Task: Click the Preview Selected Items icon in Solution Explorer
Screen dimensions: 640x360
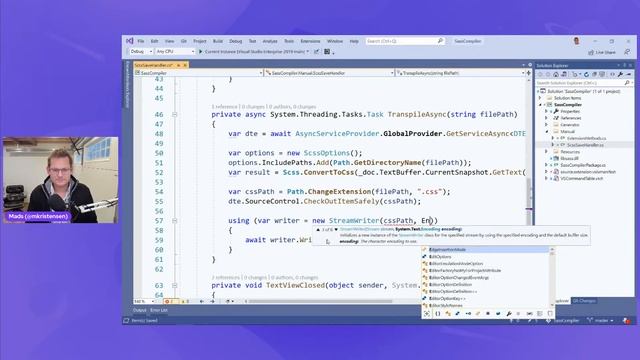Action: click(629, 74)
